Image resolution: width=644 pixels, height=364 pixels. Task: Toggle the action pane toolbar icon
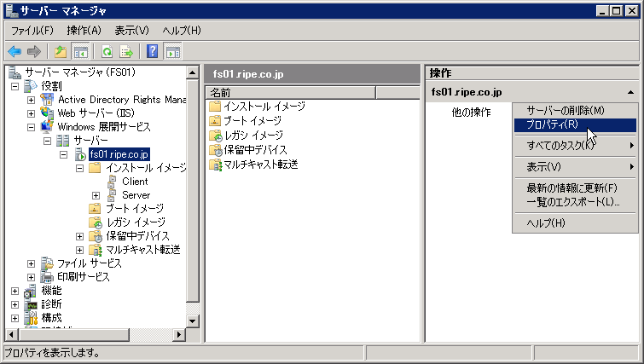pos(172,51)
